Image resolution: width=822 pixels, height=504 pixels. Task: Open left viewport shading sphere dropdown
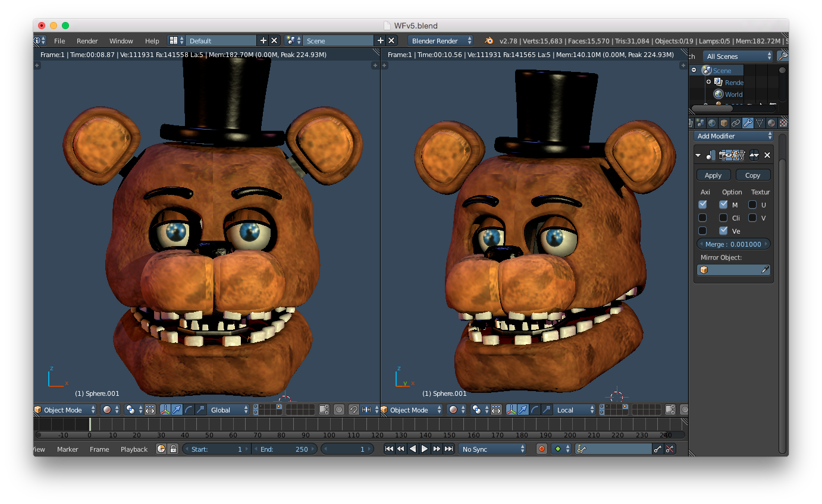click(x=110, y=409)
